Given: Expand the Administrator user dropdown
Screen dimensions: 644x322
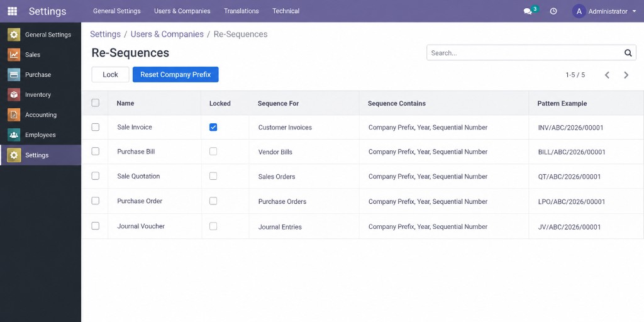Looking at the screenshot, I should click(x=604, y=11).
